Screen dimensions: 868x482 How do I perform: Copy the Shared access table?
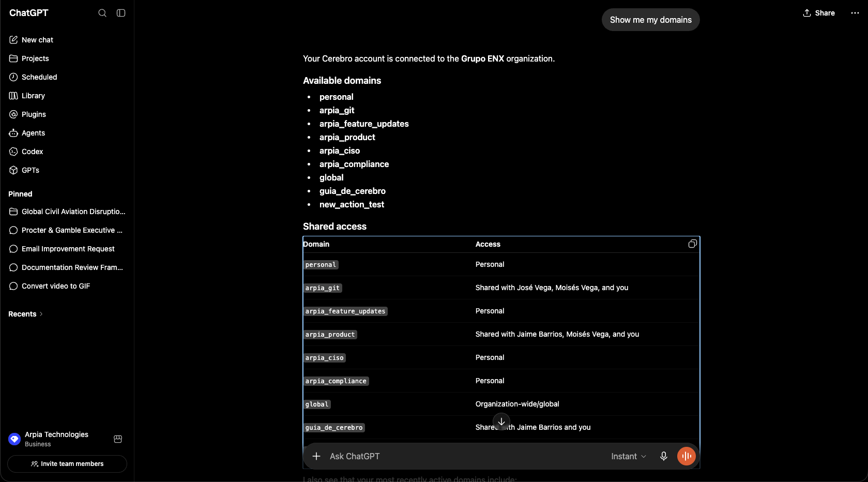click(692, 244)
